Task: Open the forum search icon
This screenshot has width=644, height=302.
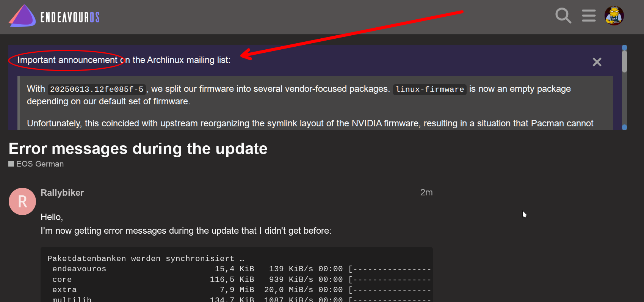Action: pos(563,16)
